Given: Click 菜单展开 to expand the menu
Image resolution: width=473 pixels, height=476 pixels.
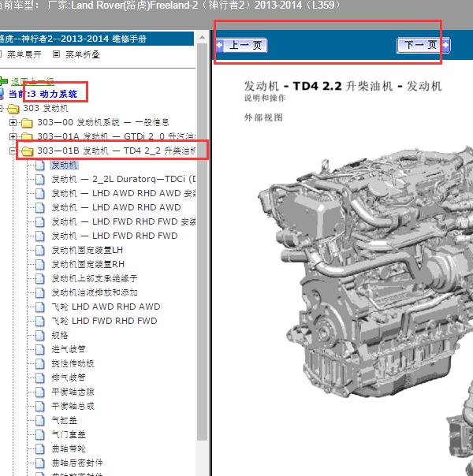Looking at the screenshot, I should pos(24,54).
